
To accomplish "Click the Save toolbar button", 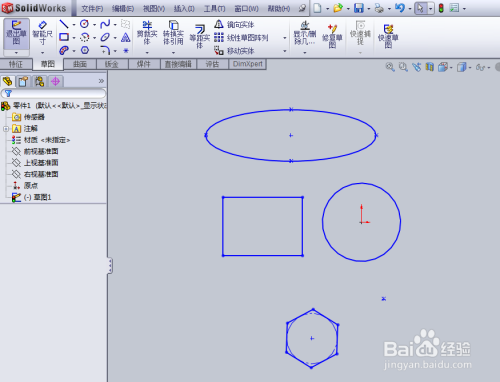I will [359, 8].
